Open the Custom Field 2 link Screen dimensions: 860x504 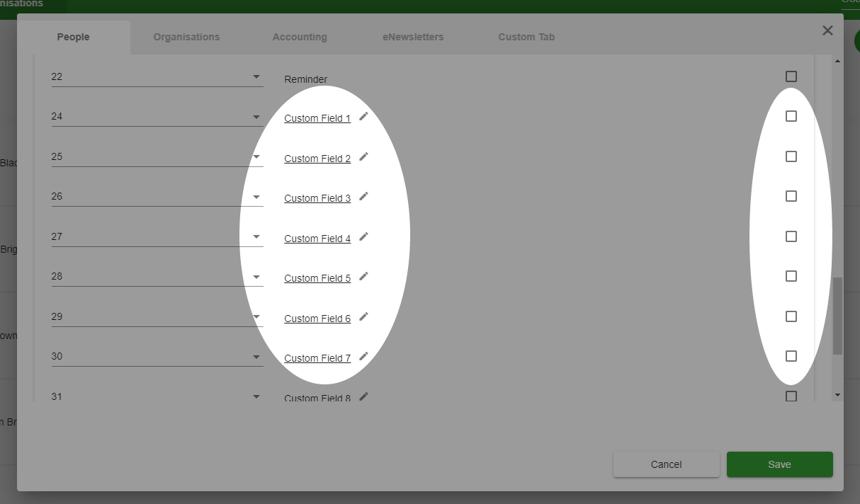[317, 159]
